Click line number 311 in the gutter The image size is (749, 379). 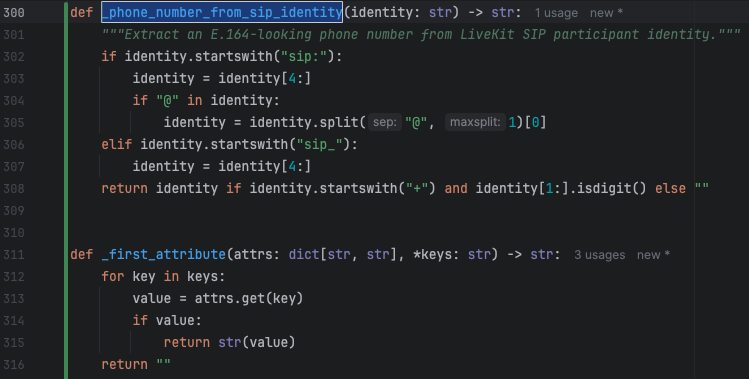tap(14, 254)
